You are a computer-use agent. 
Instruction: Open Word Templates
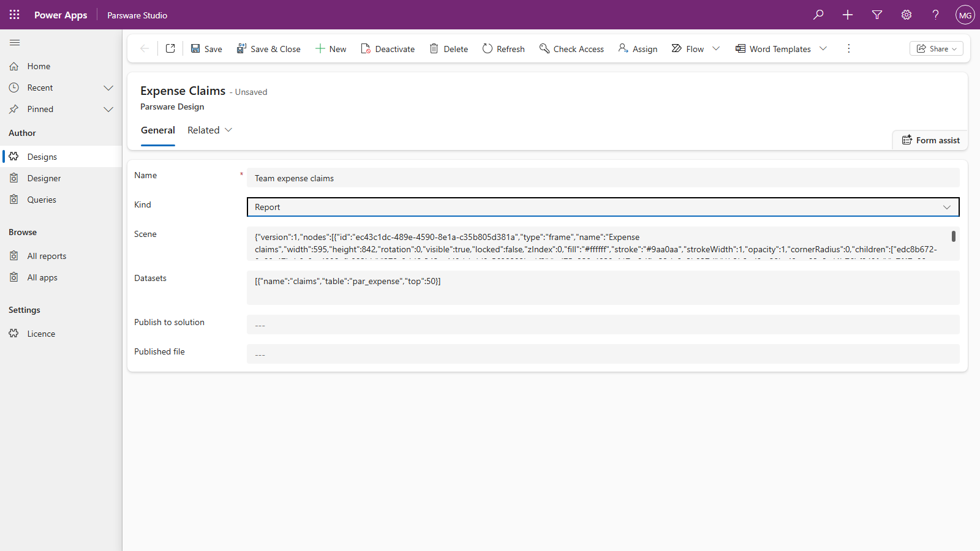pos(774,48)
